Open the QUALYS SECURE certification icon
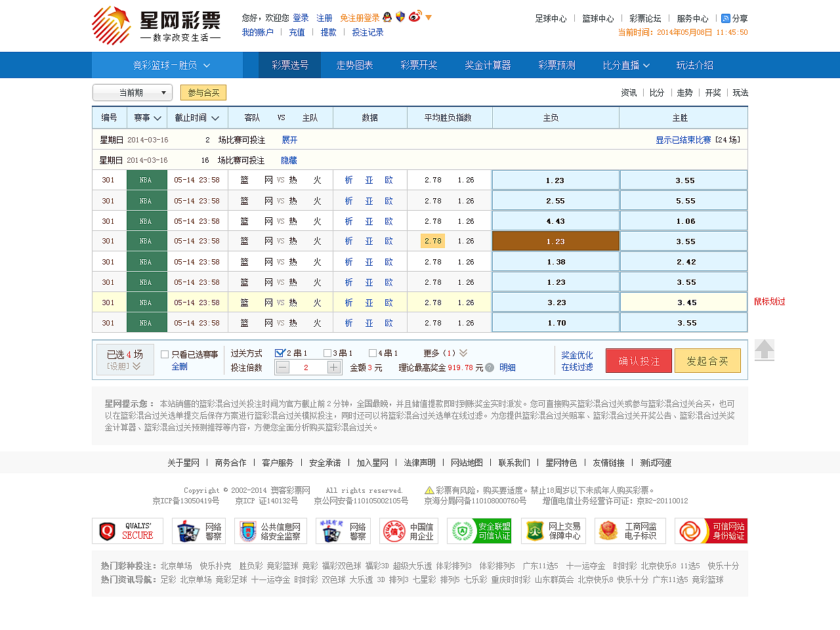The height and width of the screenshot is (630, 840). (127, 530)
